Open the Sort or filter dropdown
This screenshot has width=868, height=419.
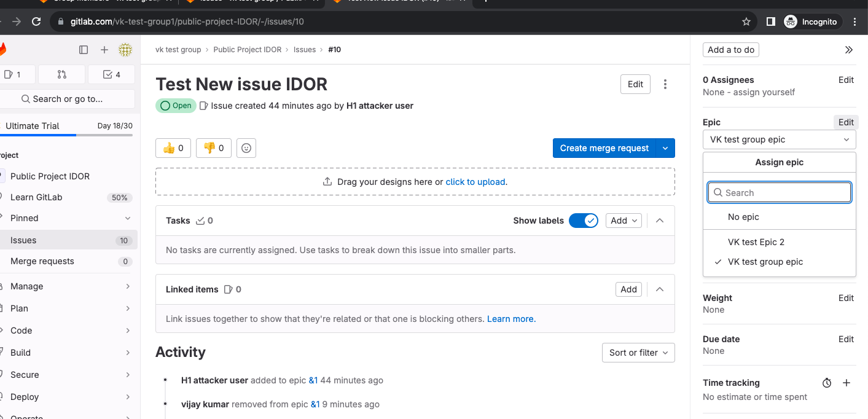[638, 353]
